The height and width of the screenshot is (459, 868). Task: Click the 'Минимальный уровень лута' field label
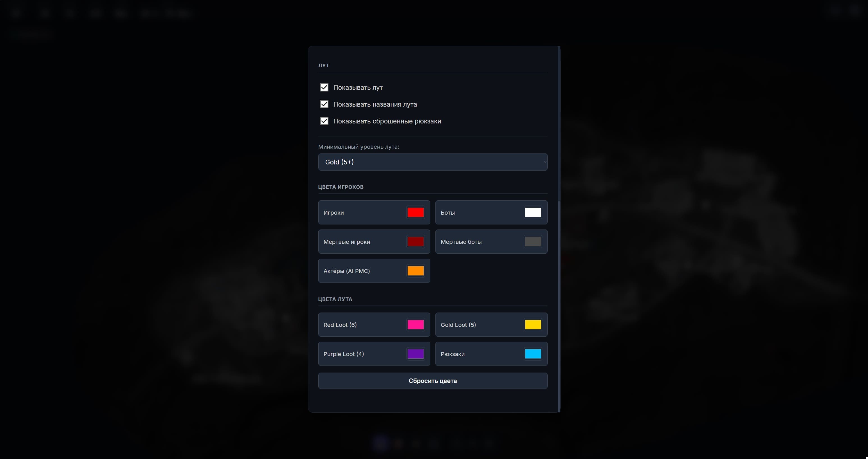pos(358,147)
